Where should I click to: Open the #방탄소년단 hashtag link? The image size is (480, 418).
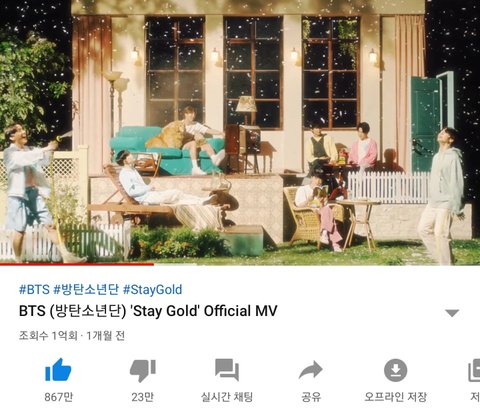pyautogui.click(x=86, y=289)
